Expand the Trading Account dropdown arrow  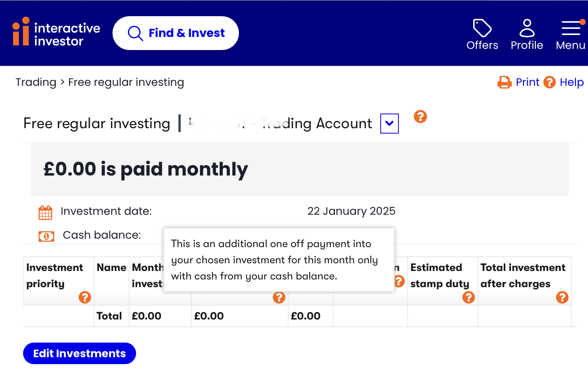[390, 124]
